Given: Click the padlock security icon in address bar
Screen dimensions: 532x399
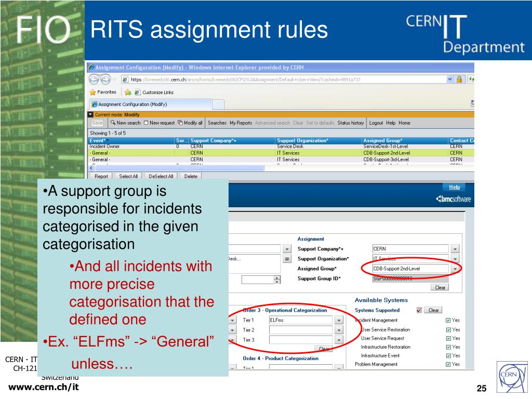Looking at the screenshot, I should tap(459, 79).
